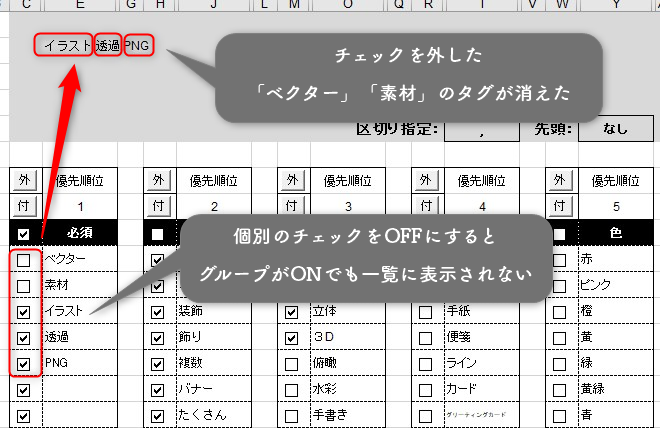Click the 付 button for priority 2 group

[160, 206]
